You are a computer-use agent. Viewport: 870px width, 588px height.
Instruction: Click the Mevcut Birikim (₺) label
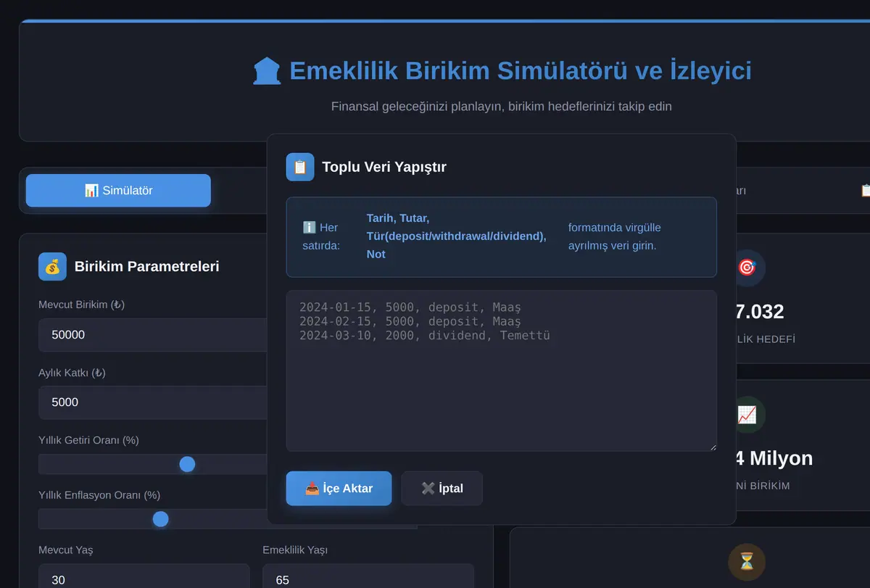click(82, 305)
